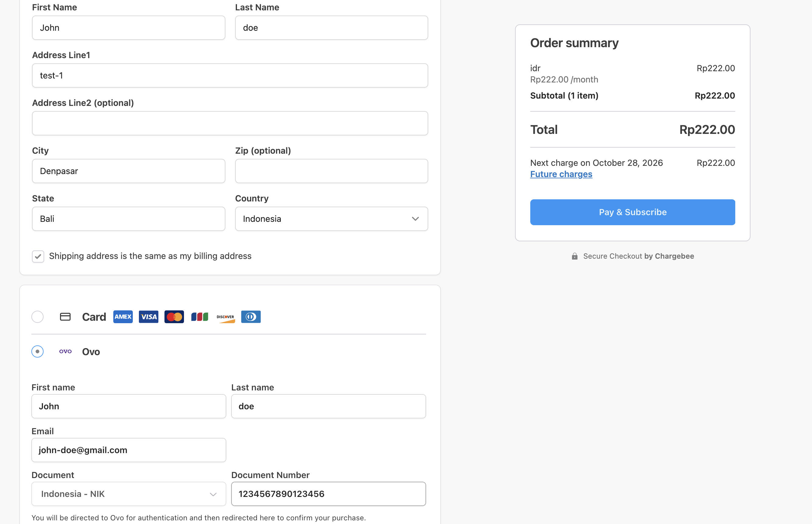Click the shipping same as billing label
812x524 pixels.
(x=150, y=256)
